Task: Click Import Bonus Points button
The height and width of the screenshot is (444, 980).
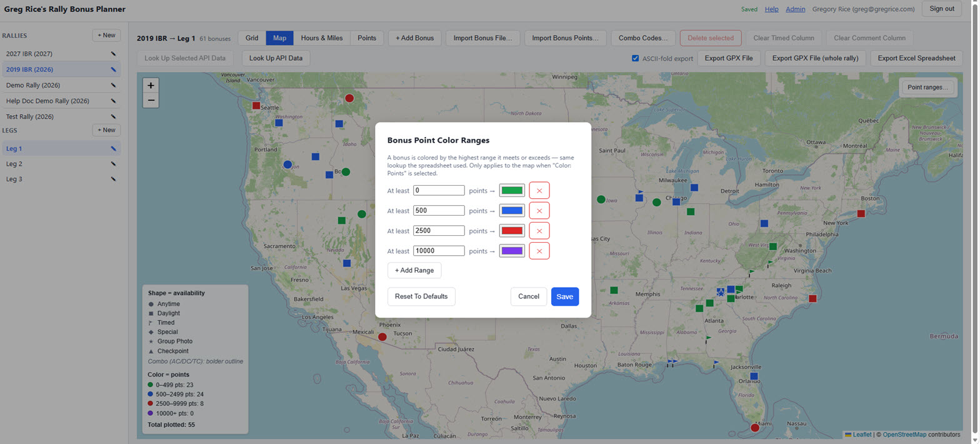Action: pos(566,38)
